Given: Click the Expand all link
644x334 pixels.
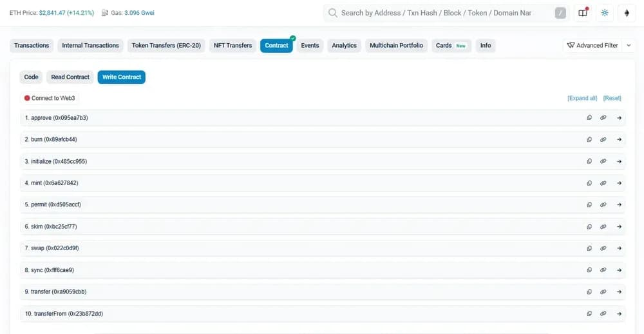Looking at the screenshot, I should [582, 98].
